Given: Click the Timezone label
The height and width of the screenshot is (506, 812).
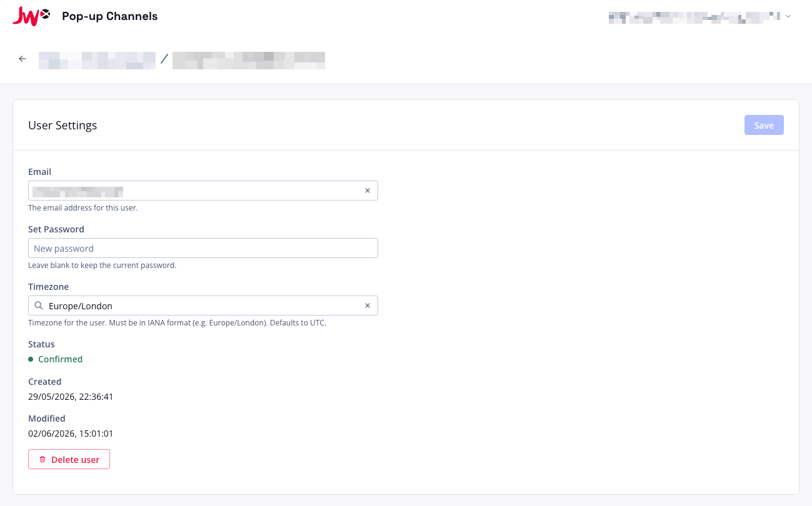Looking at the screenshot, I should click(49, 287).
